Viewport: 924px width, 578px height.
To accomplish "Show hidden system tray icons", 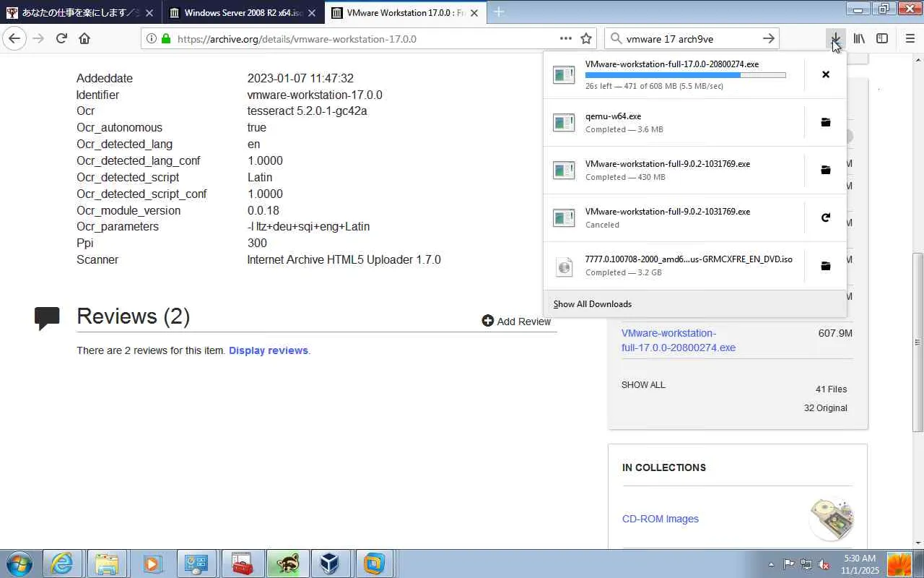I will 771,564.
